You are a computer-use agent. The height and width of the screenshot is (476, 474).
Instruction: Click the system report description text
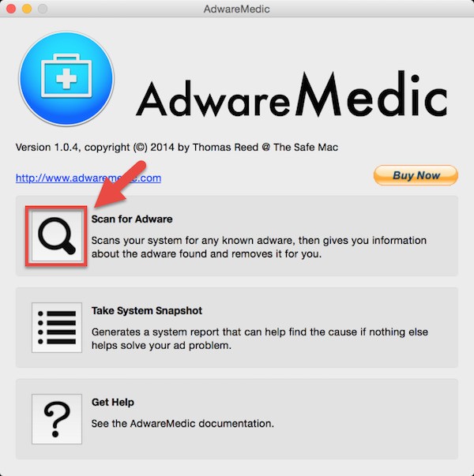click(260, 339)
